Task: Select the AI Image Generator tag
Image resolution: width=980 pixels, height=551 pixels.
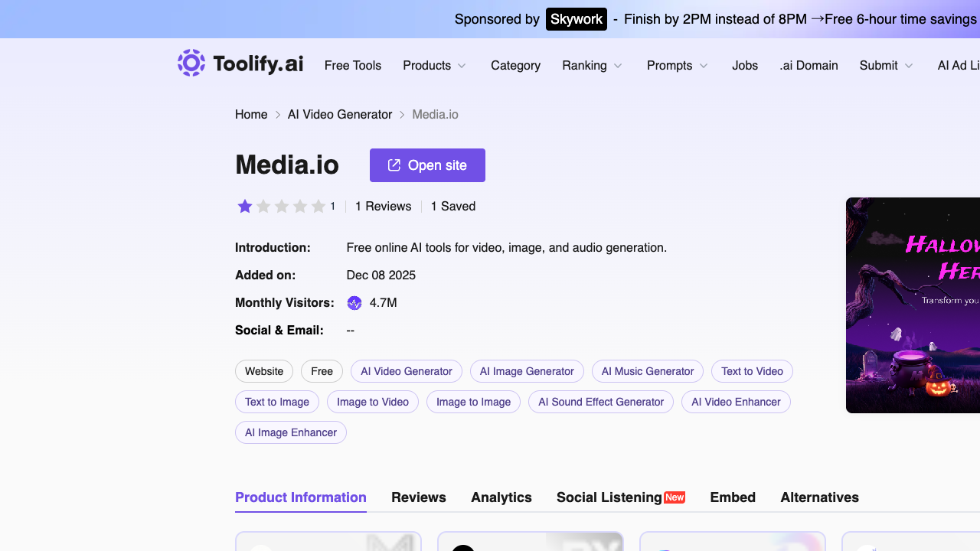Action: (x=527, y=371)
